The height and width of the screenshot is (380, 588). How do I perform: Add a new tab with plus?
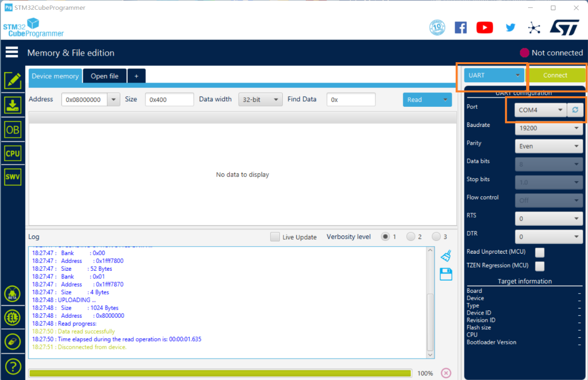(x=137, y=76)
